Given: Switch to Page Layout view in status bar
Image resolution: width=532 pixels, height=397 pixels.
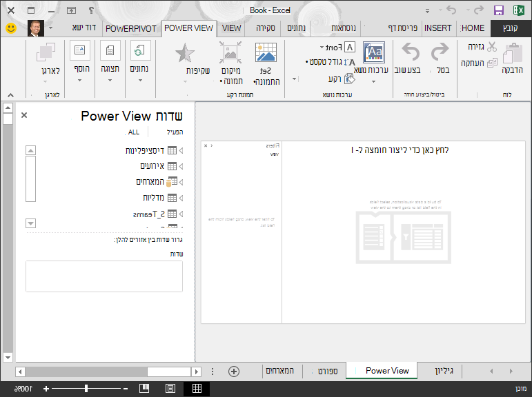Looking at the screenshot, I should (170, 389).
